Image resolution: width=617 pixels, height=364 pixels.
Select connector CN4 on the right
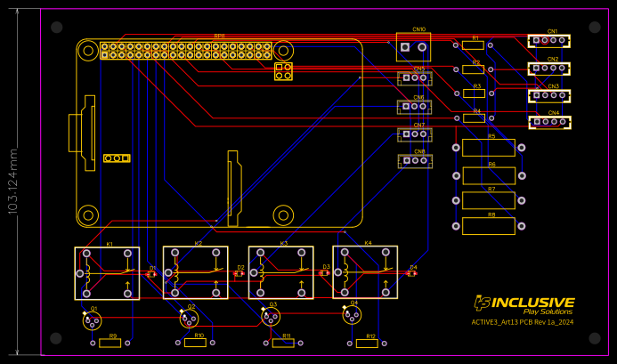click(x=548, y=122)
